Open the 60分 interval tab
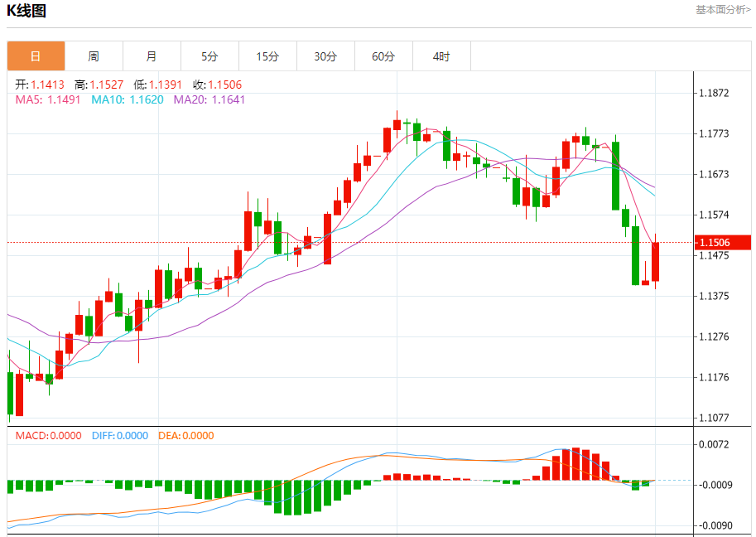This screenshot has width=756, height=537. [x=383, y=56]
